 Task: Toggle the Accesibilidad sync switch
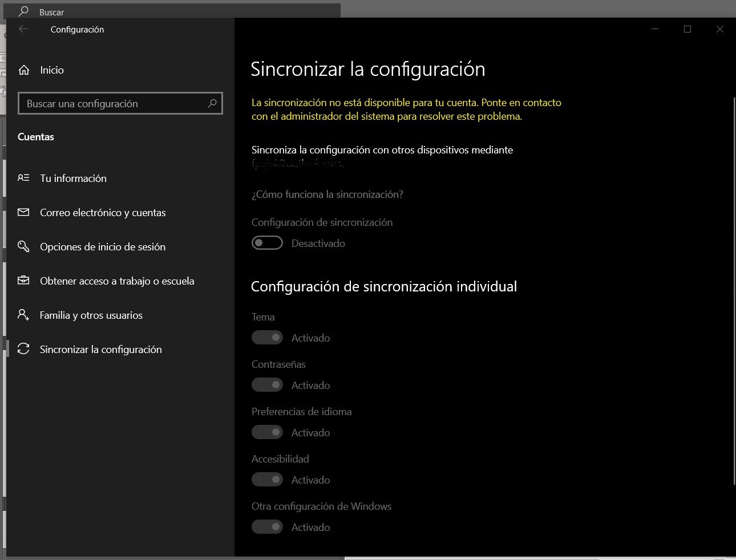click(x=267, y=480)
